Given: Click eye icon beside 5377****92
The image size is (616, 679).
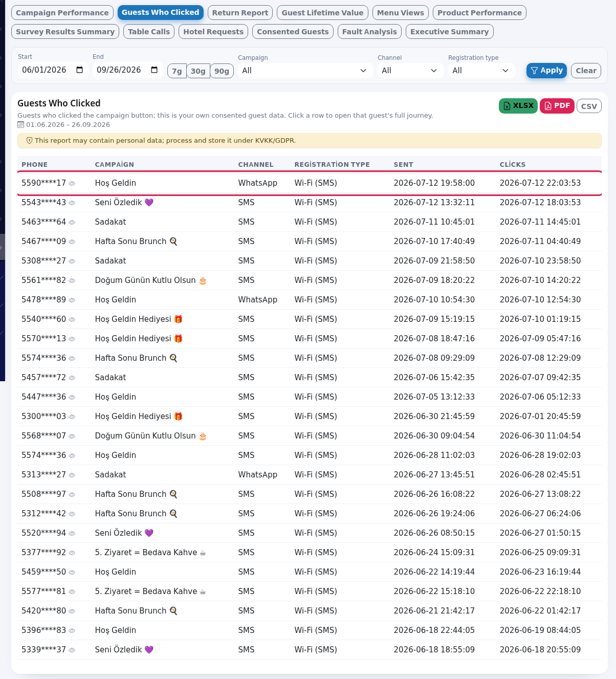Looking at the screenshot, I should click(x=72, y=553).
